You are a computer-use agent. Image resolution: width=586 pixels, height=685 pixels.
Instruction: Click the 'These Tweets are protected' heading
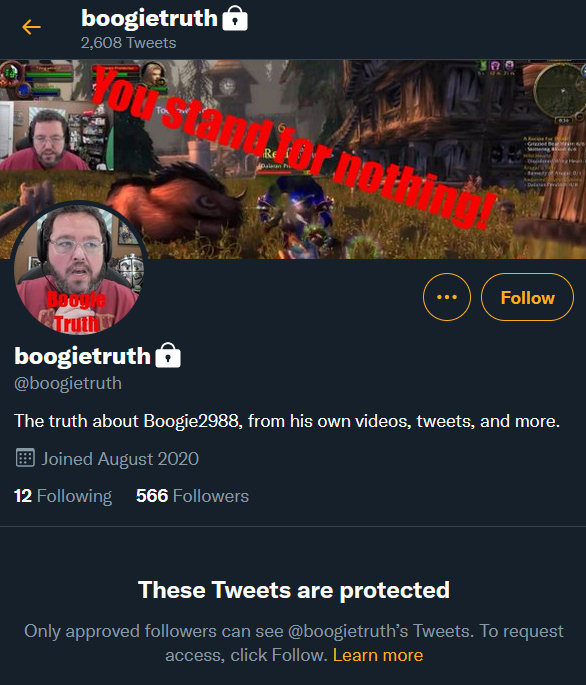[294, 590]
